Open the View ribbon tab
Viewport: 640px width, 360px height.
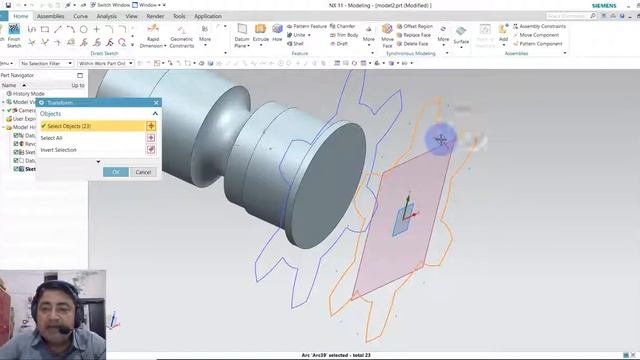coord(131,16)
